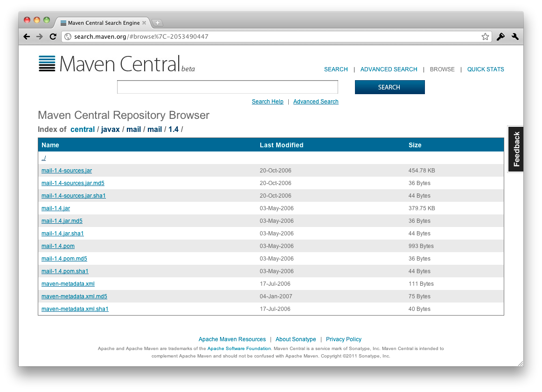Navigate to parent directory link
This screenshot has width=542, height=392.
43,158
